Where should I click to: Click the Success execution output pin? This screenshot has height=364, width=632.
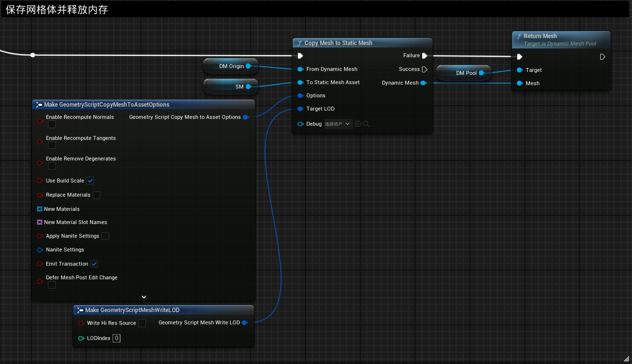pos(424,69)
